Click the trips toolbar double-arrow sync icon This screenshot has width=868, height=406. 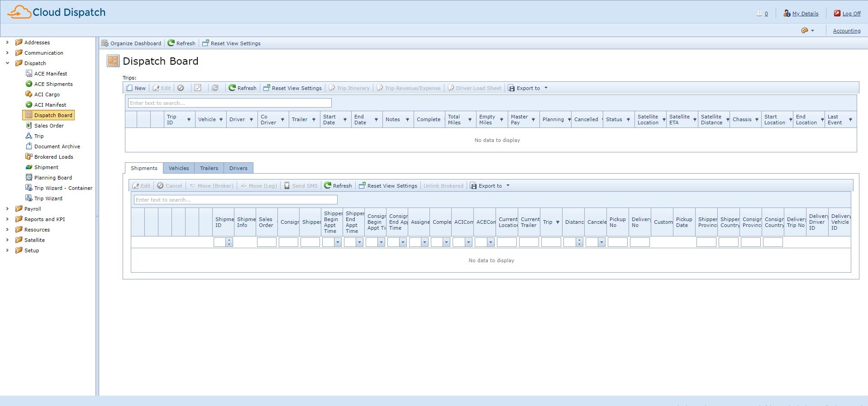coord(215,88)
